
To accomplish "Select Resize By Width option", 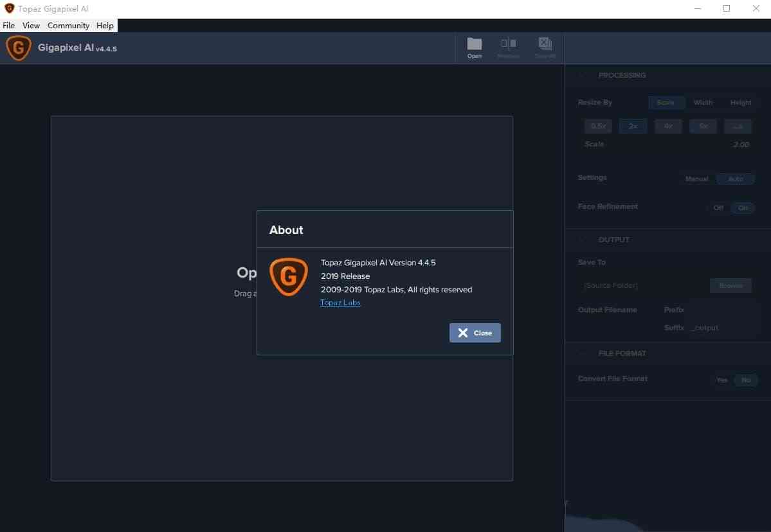I will [703, 103].
